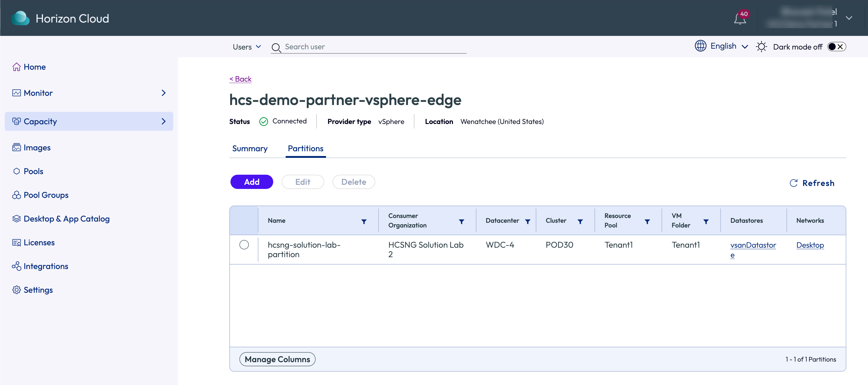Click the Tenant1 VM Folder cell
The image size is (868, 385).
point(686,245)
